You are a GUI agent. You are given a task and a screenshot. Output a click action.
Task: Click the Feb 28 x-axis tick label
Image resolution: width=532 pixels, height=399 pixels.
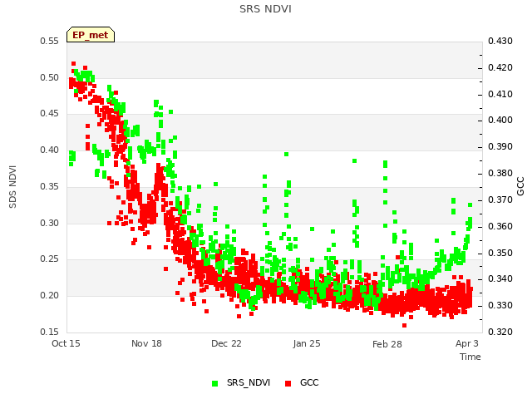[387, 344]
